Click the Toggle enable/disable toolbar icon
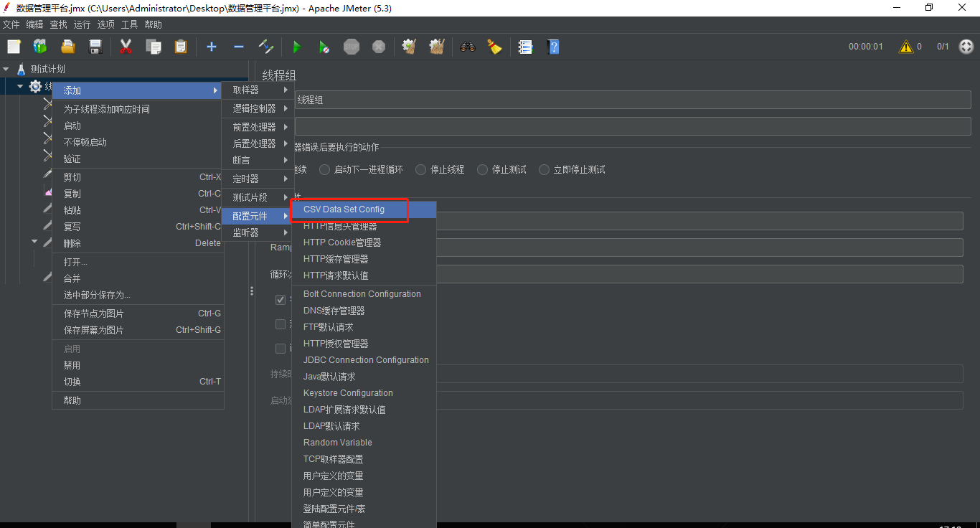The width and height of the screenshot is (980, 528). 266,47
